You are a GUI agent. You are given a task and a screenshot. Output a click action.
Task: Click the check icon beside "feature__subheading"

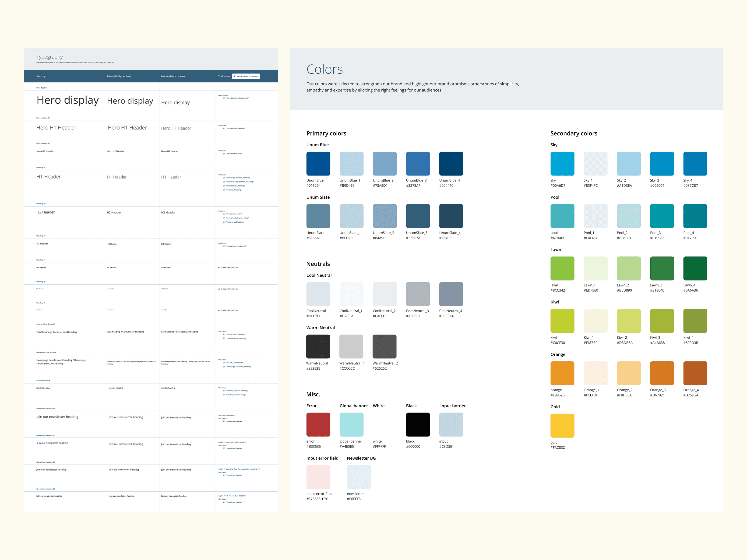click(224, 222)
